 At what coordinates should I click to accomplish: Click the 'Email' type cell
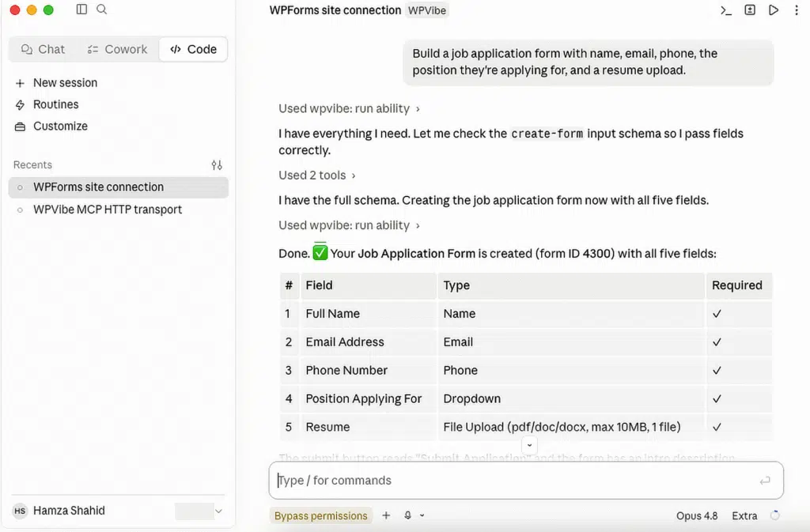pos(571,342)
